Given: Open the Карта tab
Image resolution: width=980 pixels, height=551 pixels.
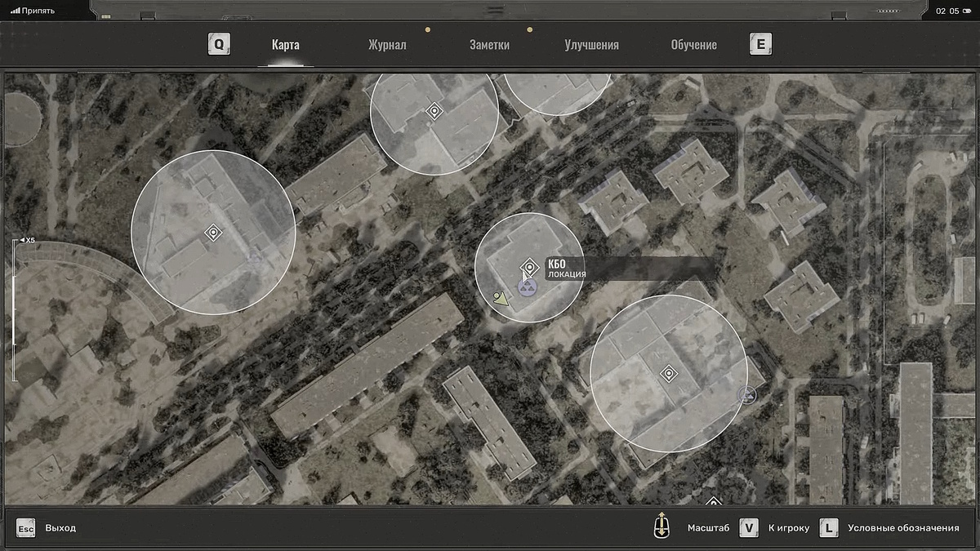Looking at the screenshot, I should [x=285, y=45].
